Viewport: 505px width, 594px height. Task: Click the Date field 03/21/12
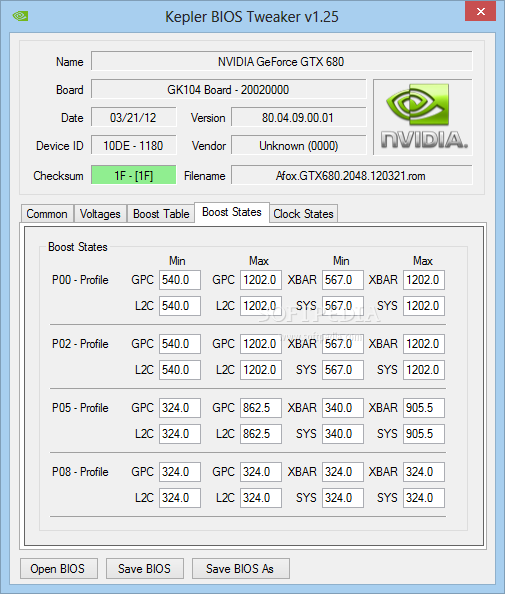tap(133, 117)
